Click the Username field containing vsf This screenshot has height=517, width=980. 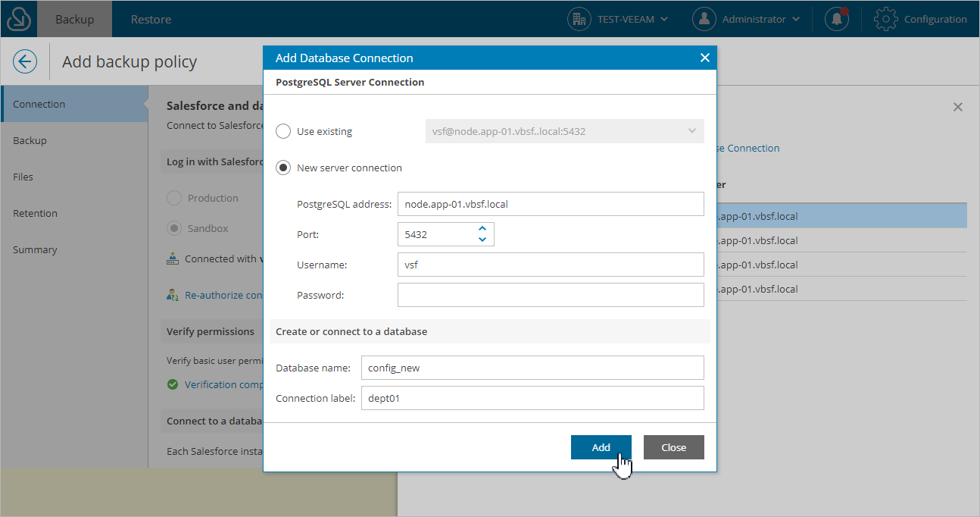[x=551, y=265]
